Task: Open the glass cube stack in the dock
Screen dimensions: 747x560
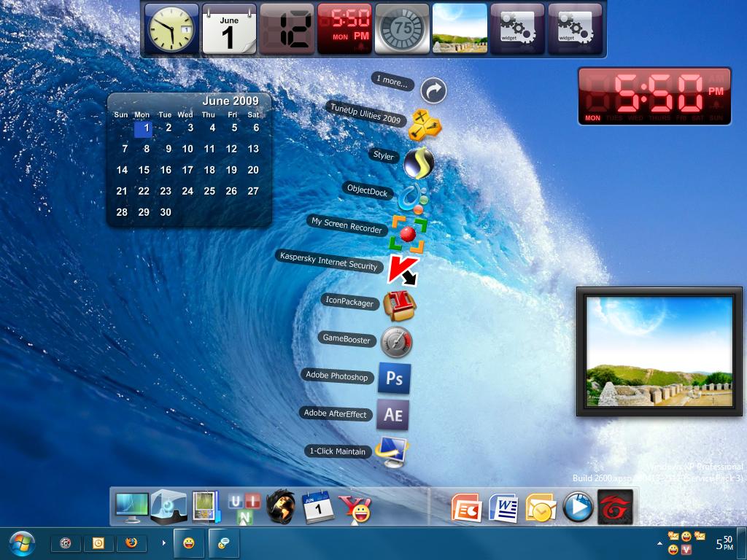Action: pos(169,507)
